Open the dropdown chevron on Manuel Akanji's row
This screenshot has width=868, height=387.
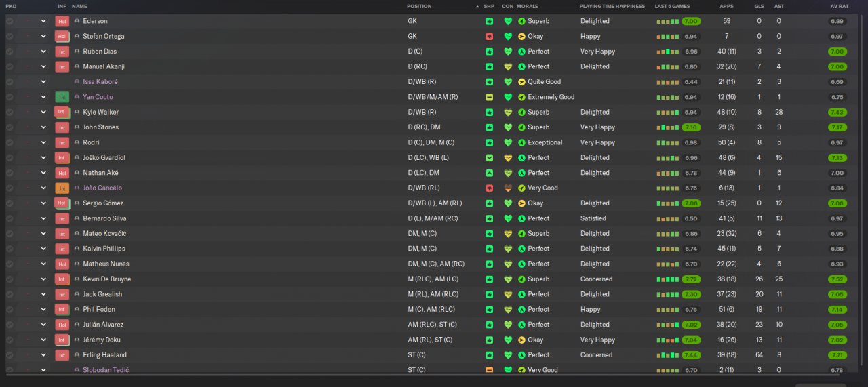click(x=43, y=66)
